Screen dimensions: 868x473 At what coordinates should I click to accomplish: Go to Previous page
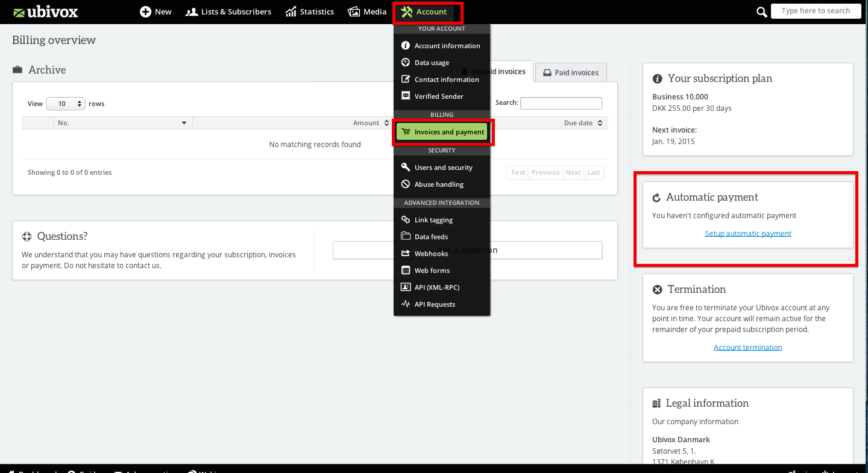pos(546,172)
